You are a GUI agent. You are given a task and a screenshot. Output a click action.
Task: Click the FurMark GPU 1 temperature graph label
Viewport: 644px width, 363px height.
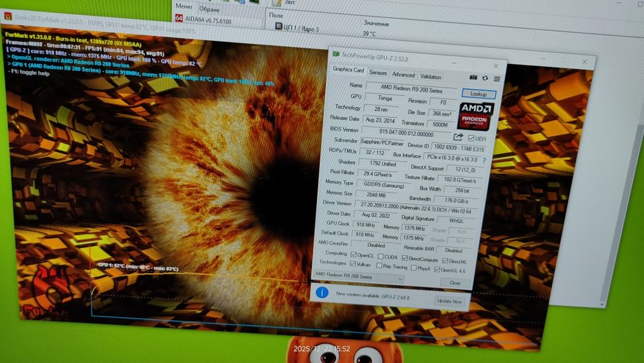pyautogui.click(x=138, y=267)
